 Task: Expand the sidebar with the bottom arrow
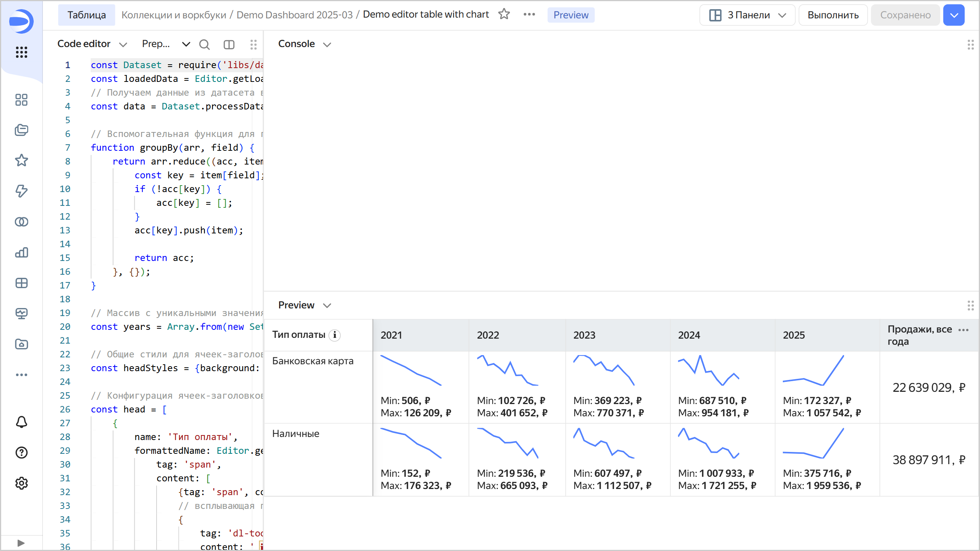tap(21, 543)
